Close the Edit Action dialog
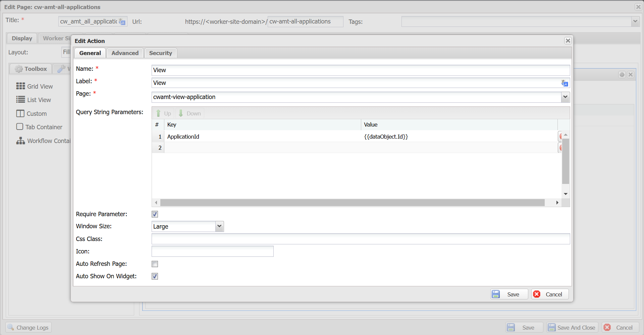This screenshot has width=644, height=335. [x=568, y=41]
